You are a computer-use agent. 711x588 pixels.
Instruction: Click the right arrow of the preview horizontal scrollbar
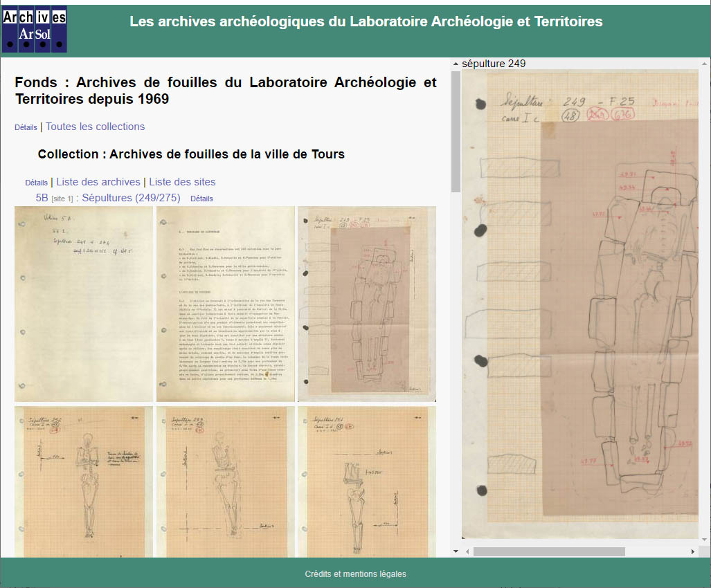pyautogui.click(x=693, y=552)
